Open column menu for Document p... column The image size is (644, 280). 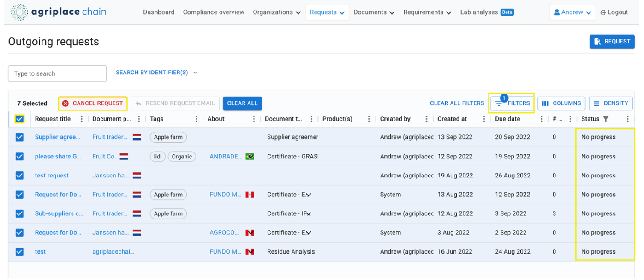[x=139, y=119]
